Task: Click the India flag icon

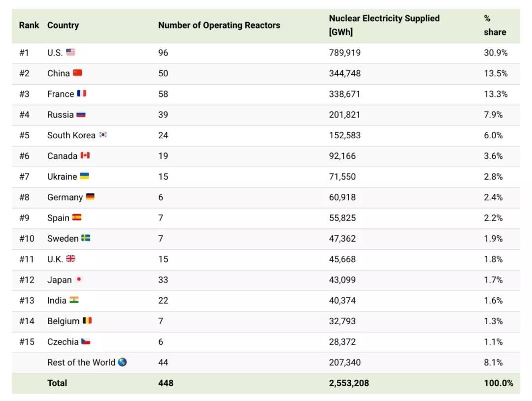Action: pos(74,300)
